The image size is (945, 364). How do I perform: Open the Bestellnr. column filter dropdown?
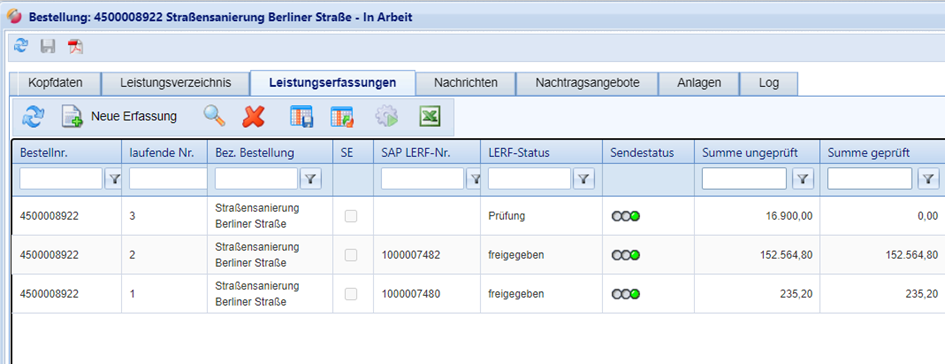pyautogui.click(x=113, y=178)
